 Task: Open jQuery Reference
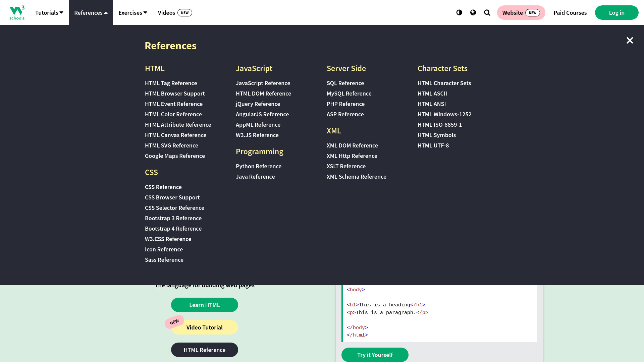click(258, 104)
